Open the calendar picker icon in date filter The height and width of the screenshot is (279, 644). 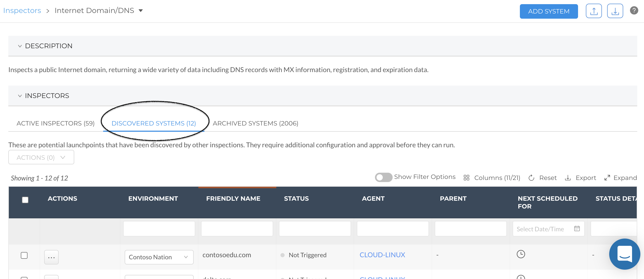(x=577, y=228)
